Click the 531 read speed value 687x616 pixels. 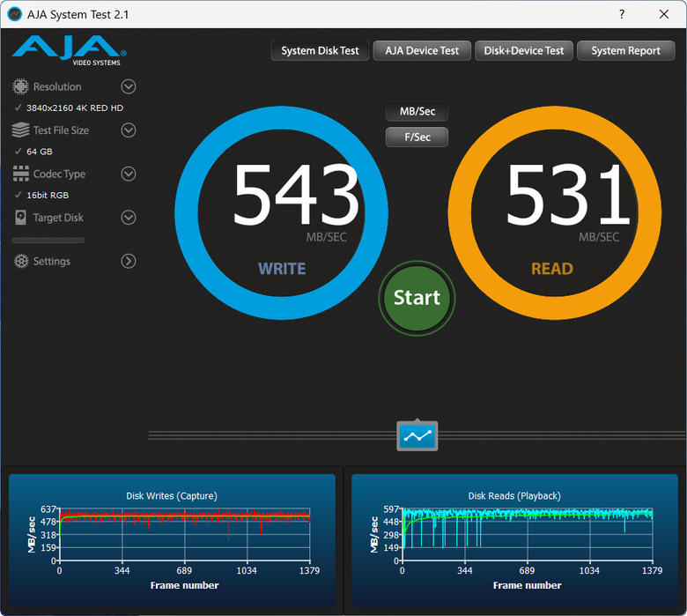click(x=568, y=194)
